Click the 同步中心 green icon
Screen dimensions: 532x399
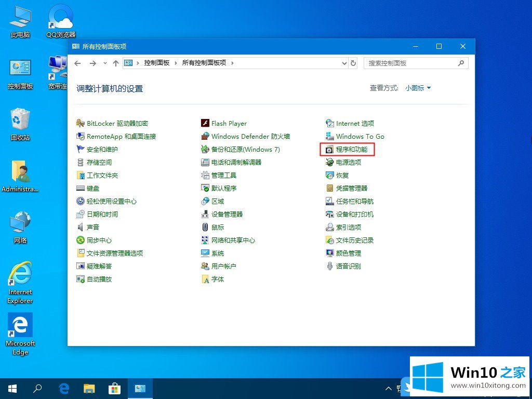[x=81, y=240]
